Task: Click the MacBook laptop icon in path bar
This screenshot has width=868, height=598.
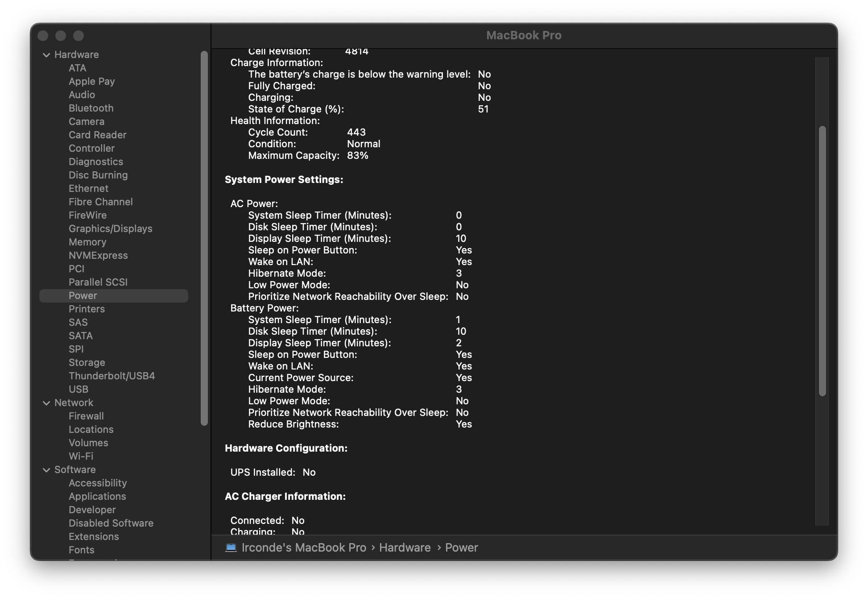Action: (x=231, y=548)
